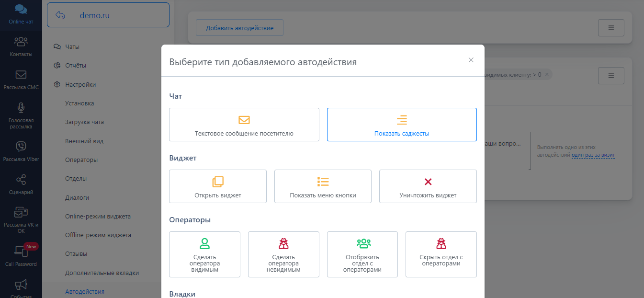Open Рассылка СМС section
The height and width of the screenshot is (298, 644).
pyautogui.click(x=21, y=80)
